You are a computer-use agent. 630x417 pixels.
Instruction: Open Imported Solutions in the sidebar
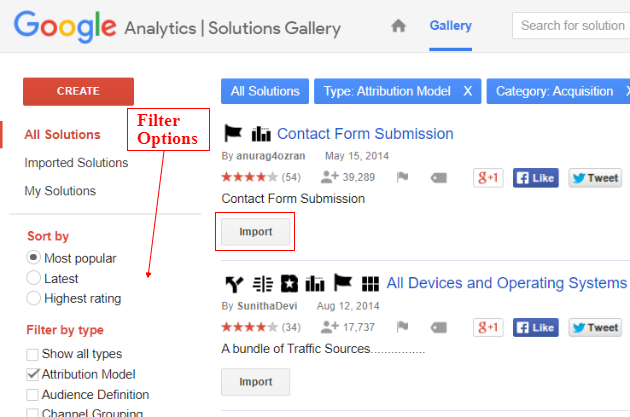pos(76,163)
